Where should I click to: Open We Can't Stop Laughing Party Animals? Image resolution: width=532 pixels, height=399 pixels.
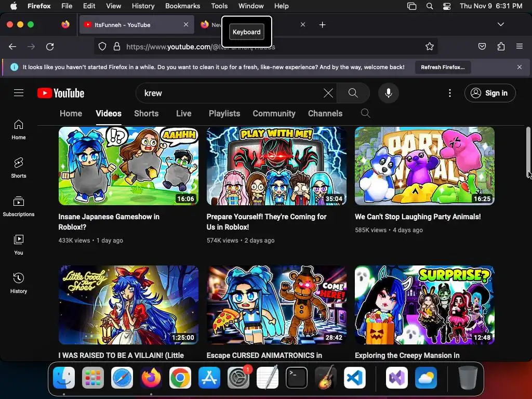point(418,217)
